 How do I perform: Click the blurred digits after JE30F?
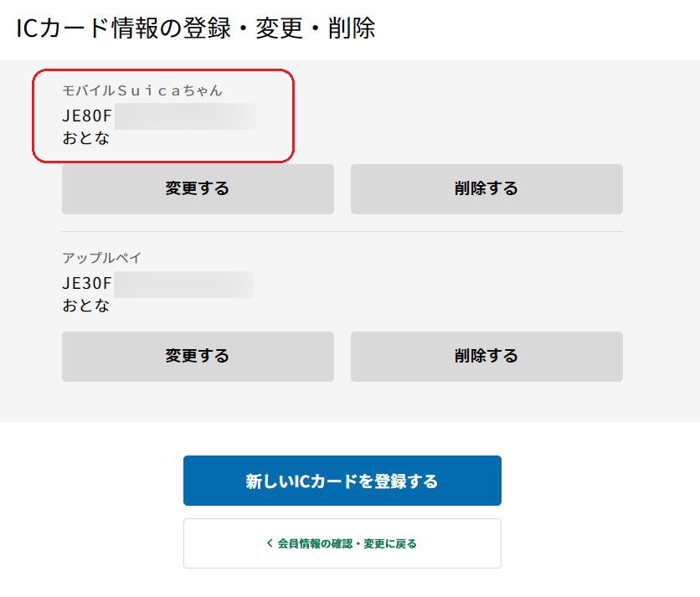pos(184,284)
